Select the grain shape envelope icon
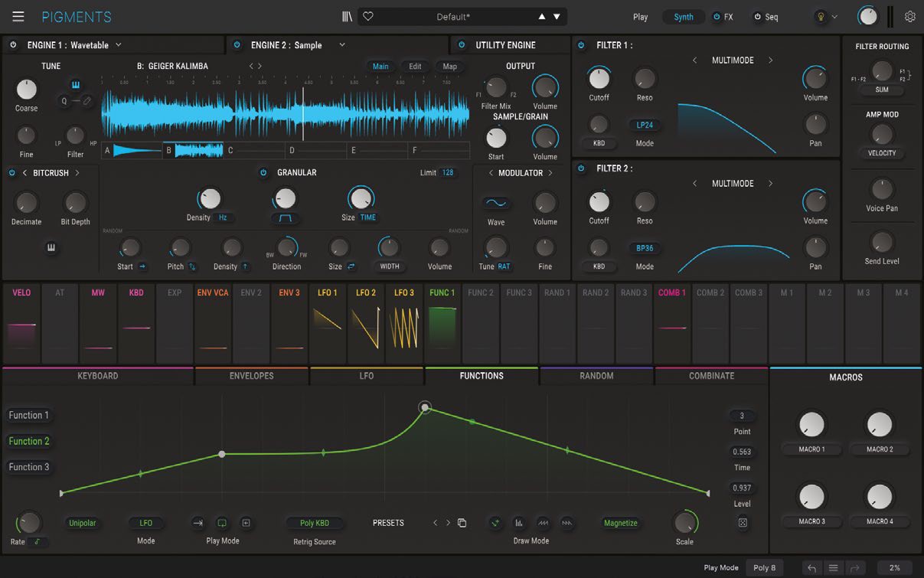This screenshot has height=578, width=924. coord(285,217)
